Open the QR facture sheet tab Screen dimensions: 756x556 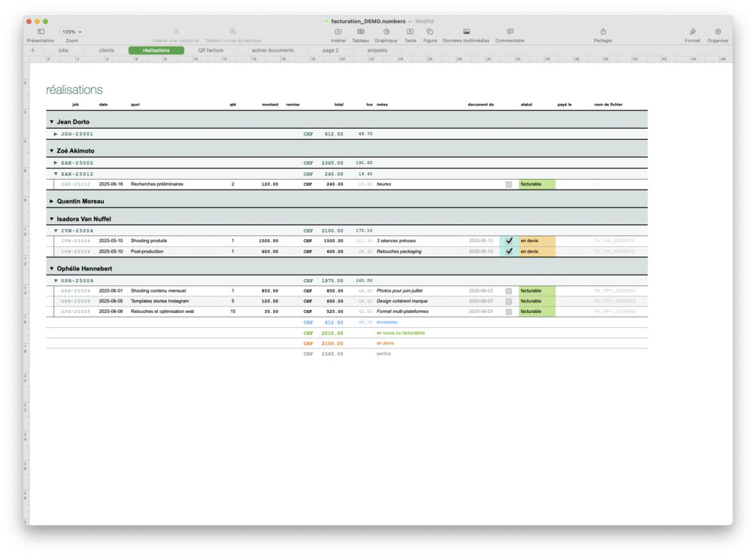(211, 50)
